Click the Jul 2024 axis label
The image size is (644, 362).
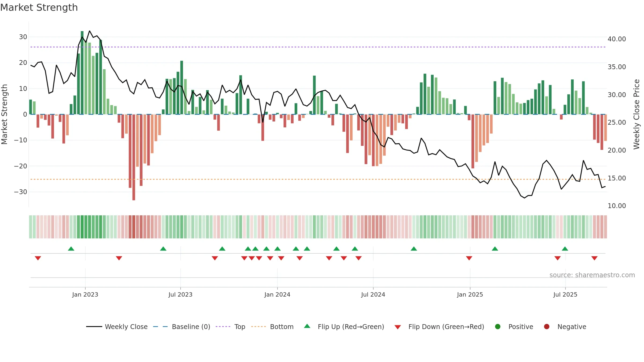(x=373, y=294)
